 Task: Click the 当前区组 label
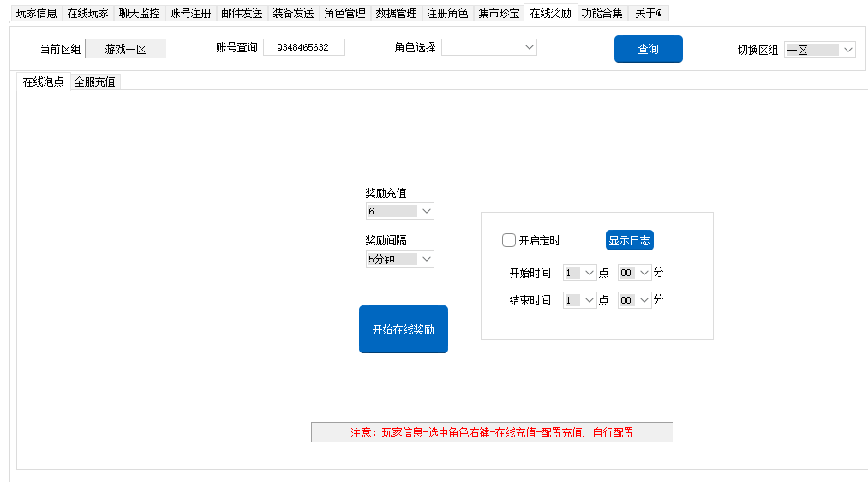(x=60, y=49)
